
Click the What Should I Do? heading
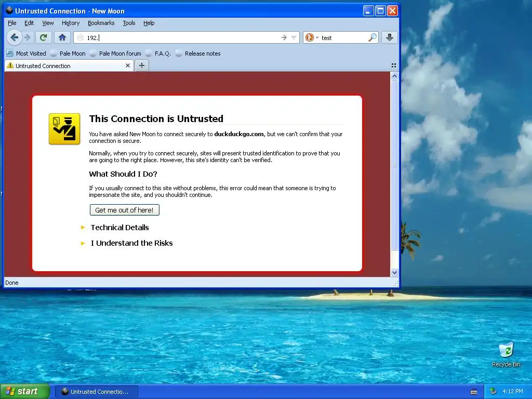(x=123, y=174)
